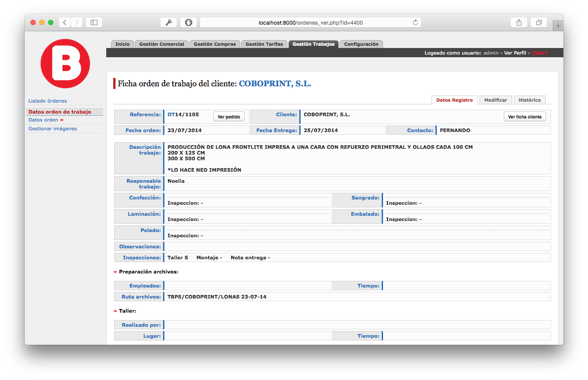588x380 pixels.
Task: Click the Ver pedido button
Action: pos(229,117)
